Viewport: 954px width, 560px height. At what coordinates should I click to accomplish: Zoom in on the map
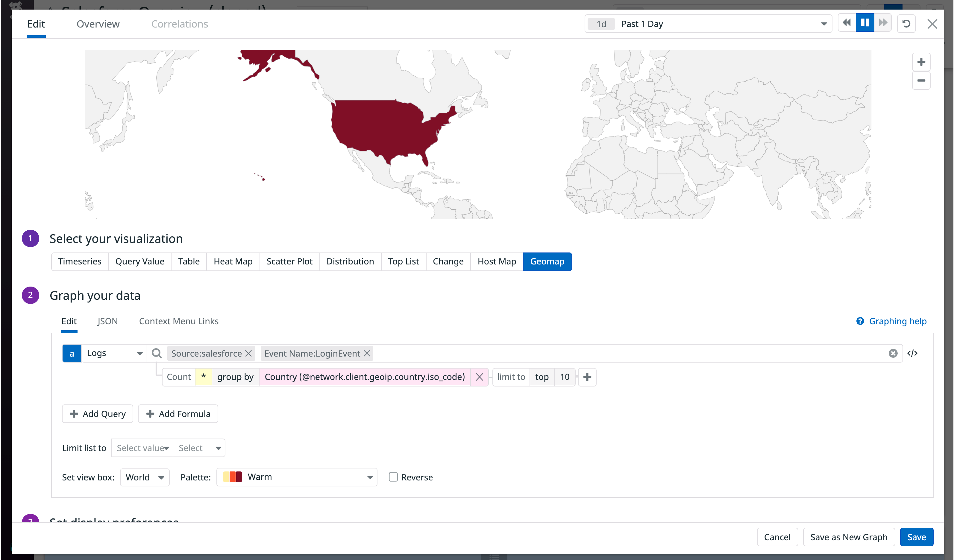[x=921, y=61]
